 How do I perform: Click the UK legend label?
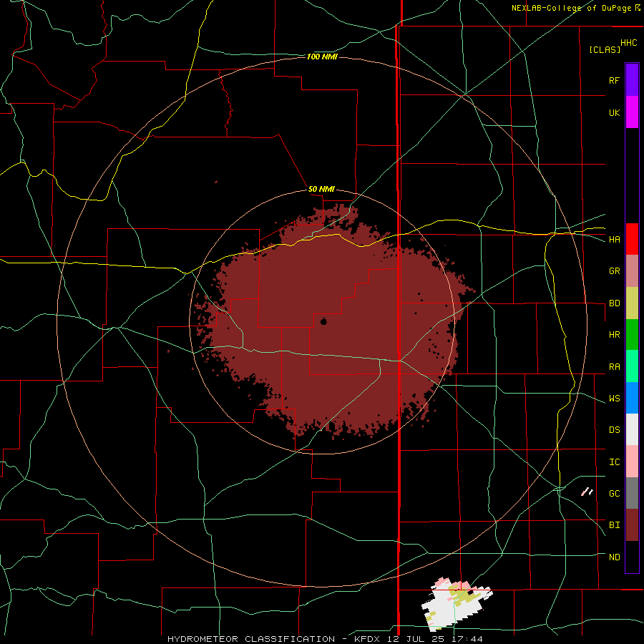[614, 113]
